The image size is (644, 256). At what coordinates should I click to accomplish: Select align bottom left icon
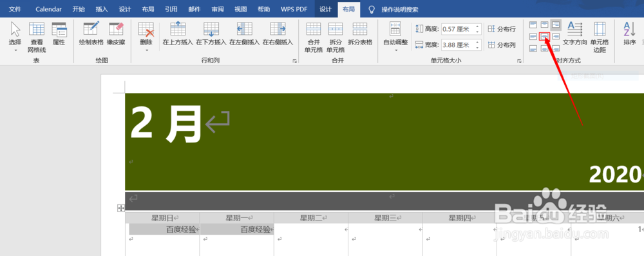[x=533, y=48]
